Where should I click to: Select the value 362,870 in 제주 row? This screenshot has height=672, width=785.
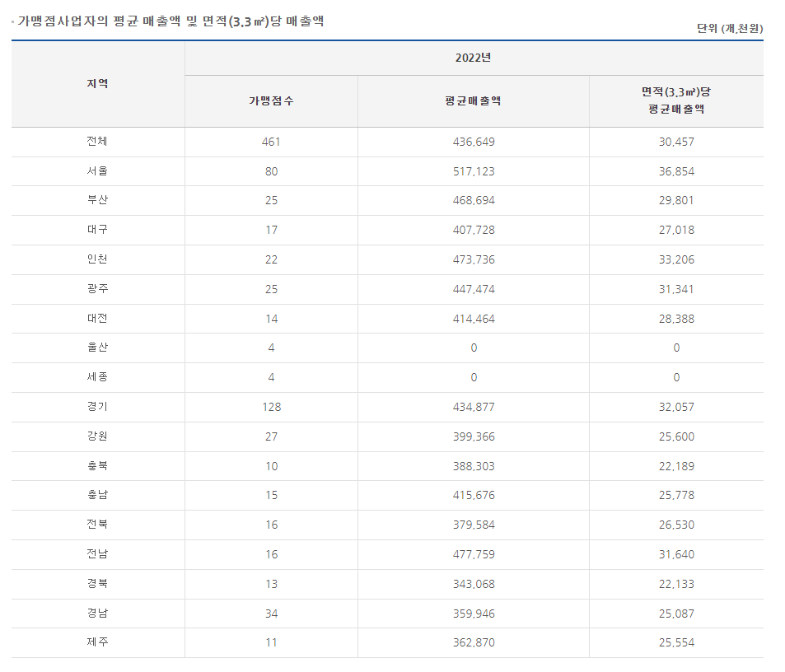(x=474, y=642)
